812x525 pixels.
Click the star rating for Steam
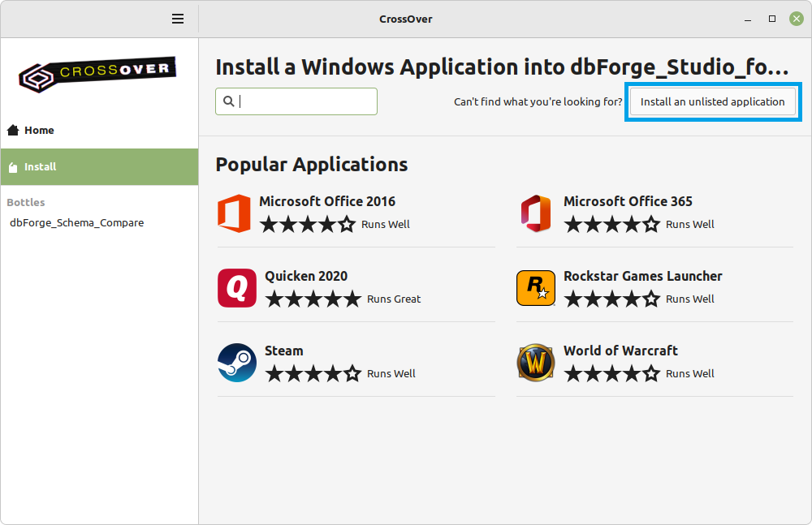point(313,374)
